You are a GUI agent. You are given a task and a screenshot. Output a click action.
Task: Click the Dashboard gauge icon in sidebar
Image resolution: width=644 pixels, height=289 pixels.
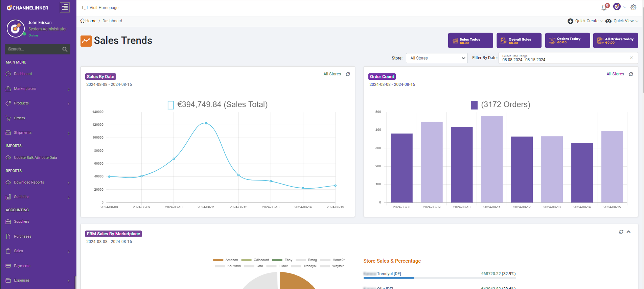coord(8,74)
